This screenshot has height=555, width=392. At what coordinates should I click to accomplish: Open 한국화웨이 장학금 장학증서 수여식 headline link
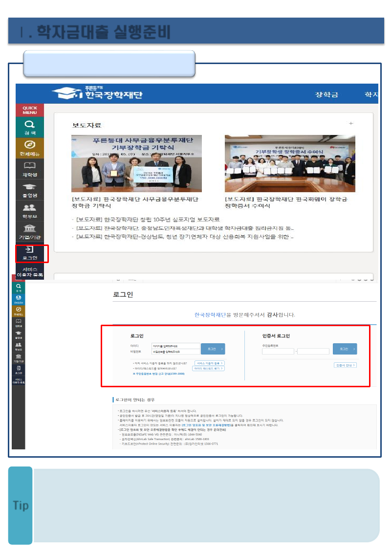tap(286, 202)
